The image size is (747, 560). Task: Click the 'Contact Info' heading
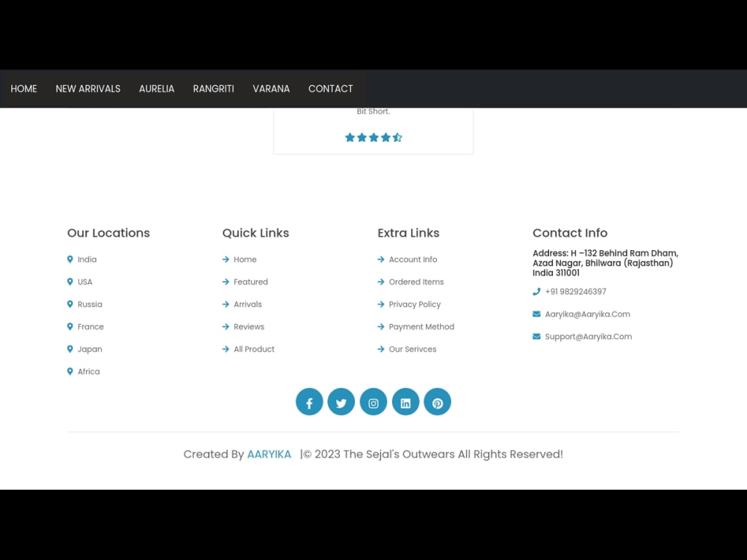570,233
